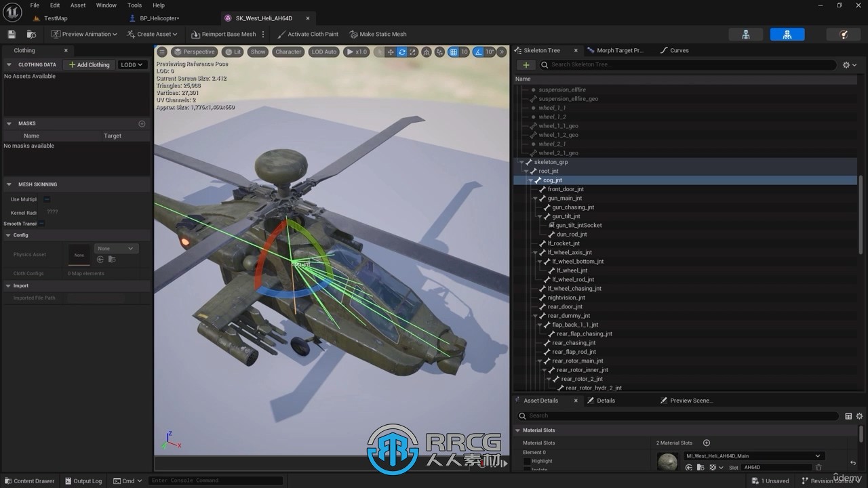Screen dimensions: 868x488
Task: Toggle the coordinate system world/local icon
Action: click(427, 52)
